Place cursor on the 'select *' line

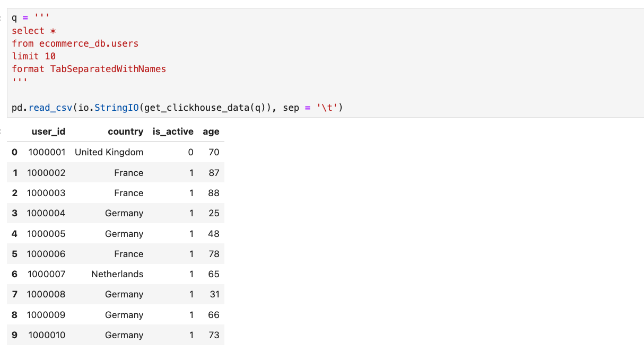[x=34, y=31]
